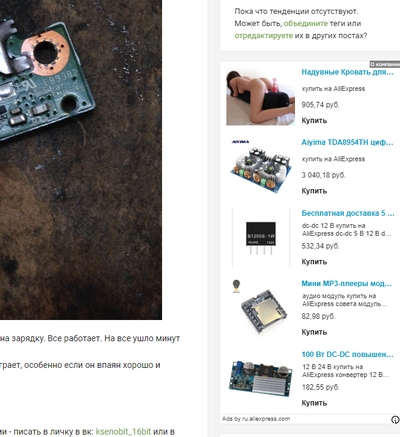
Task: Open the ksenobit_16bit VK link
Action: [123, 432]
